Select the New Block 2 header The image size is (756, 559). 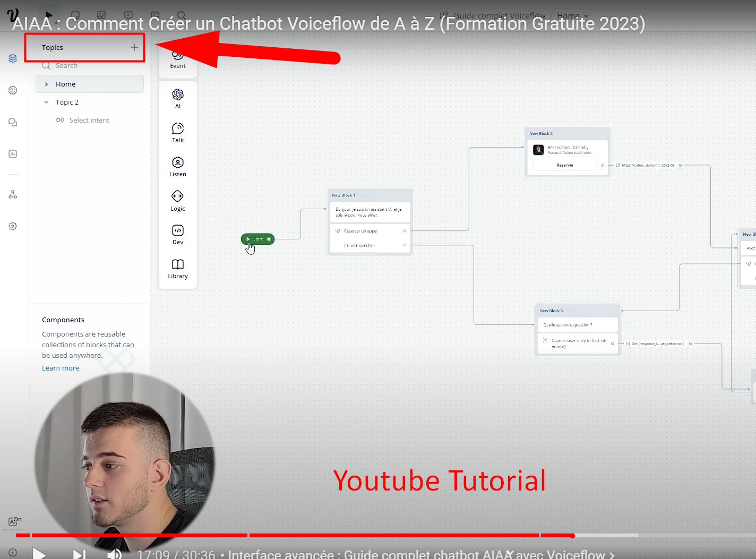point(567,133)
